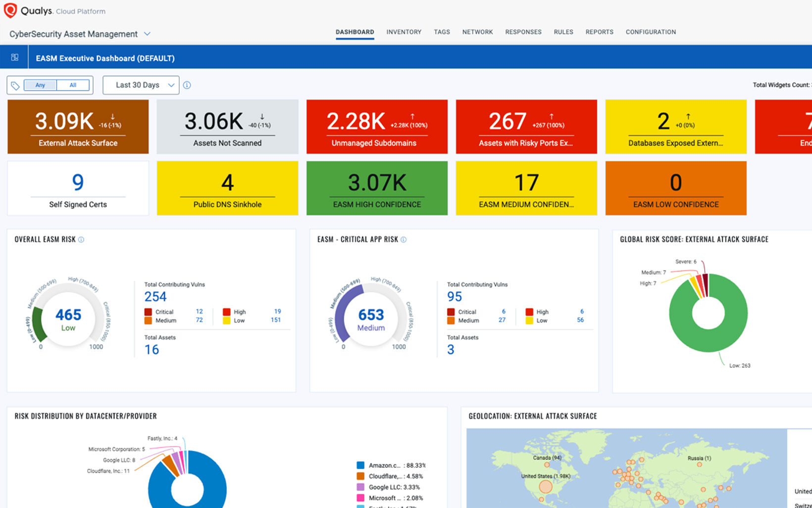Open the Overall EASM Risk info icon
Viewport: 812px width, 508px height.
coord(81,239)
